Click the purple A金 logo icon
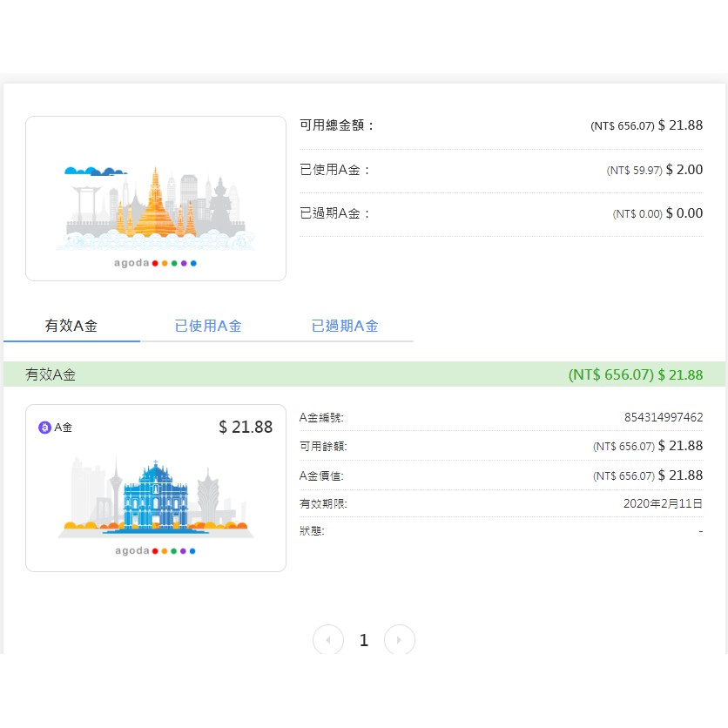This screenshot has width=728, height=728. (44, 428)
